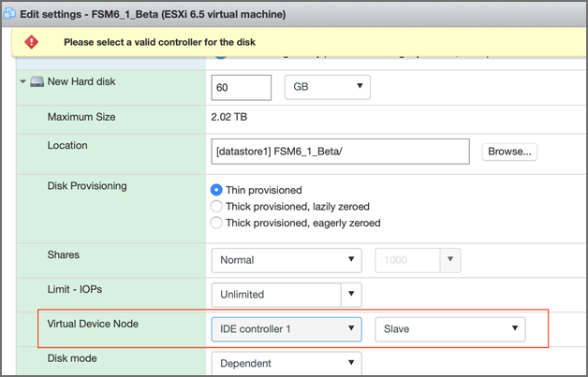Image resolution: width=588 pixels, height=377 pixels.
Task: Click the Browse... button
Action: pyautogui.click(x=509, y=151)
